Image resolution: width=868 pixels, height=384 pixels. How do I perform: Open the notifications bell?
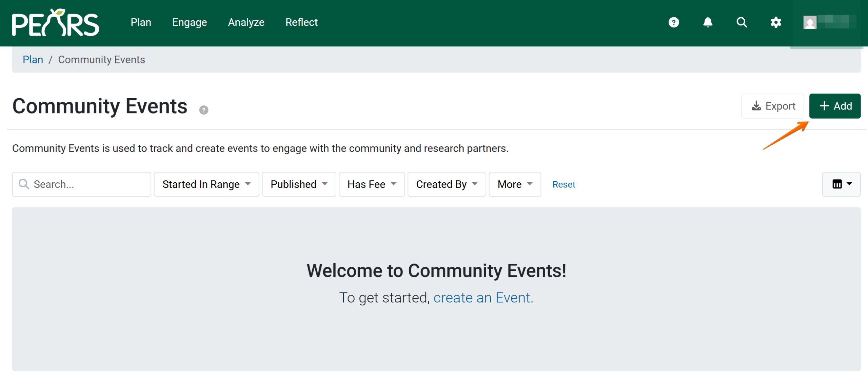[707, 22]
